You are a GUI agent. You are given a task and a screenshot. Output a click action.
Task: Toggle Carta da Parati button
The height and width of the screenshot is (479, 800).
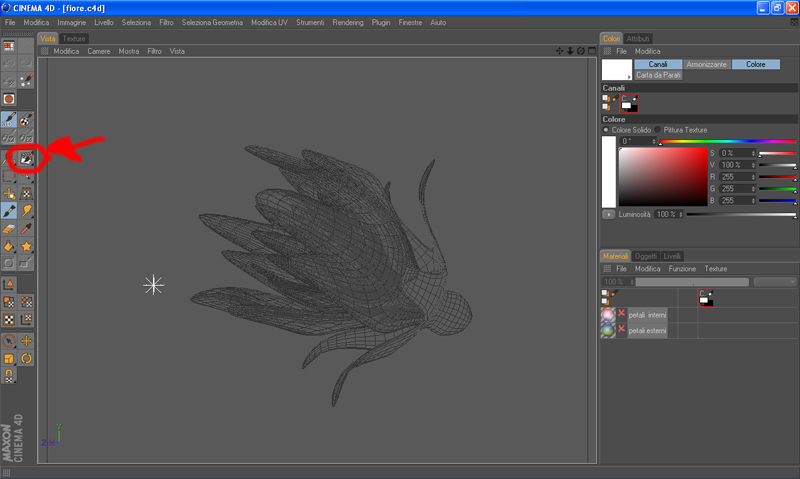[x=658, y=75]
